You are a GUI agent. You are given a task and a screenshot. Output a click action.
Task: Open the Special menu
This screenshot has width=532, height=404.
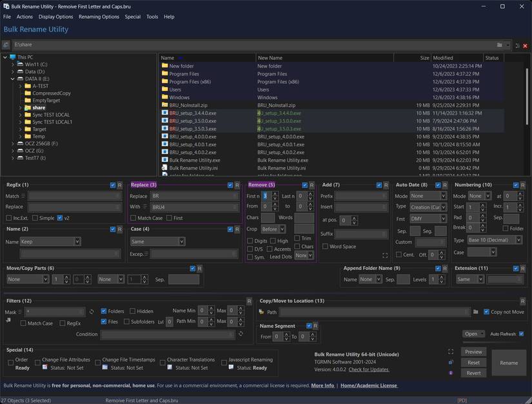pos(133,17)
